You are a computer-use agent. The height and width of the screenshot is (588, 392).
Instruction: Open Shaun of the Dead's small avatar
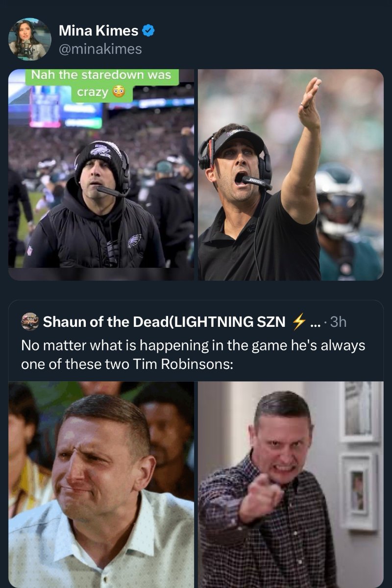pos(30,321)
